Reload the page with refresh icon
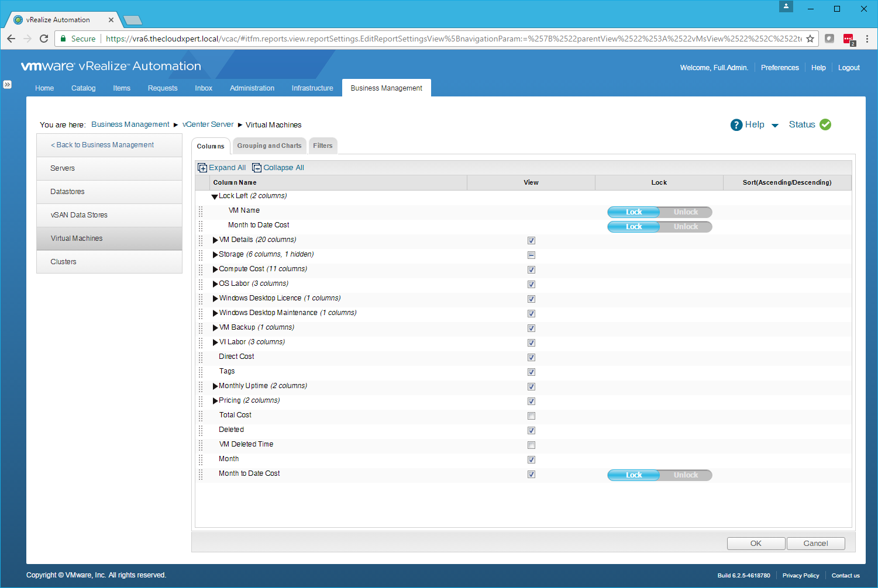 [44, 39]
